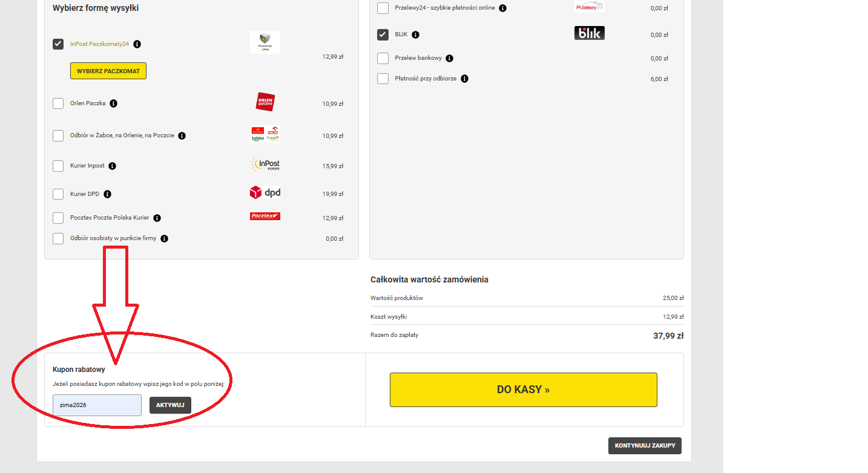
Task: Click the Orlen Paczka red logo
Action: tap(265, 102)
